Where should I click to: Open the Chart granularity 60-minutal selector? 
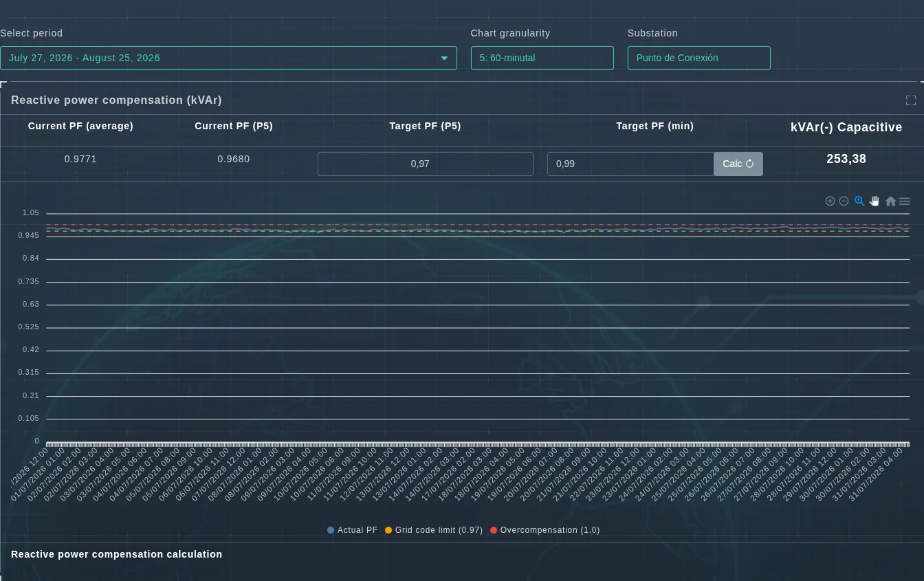tap(542, 58)
